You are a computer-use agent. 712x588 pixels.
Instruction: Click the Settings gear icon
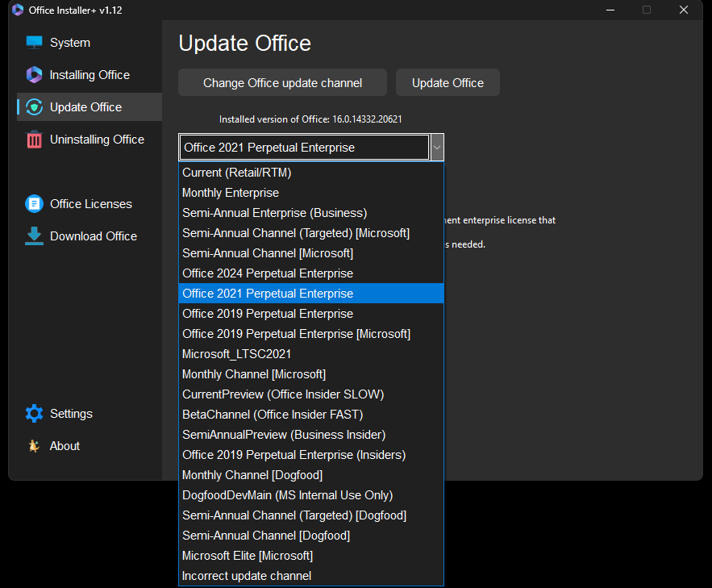coord(34,414)
